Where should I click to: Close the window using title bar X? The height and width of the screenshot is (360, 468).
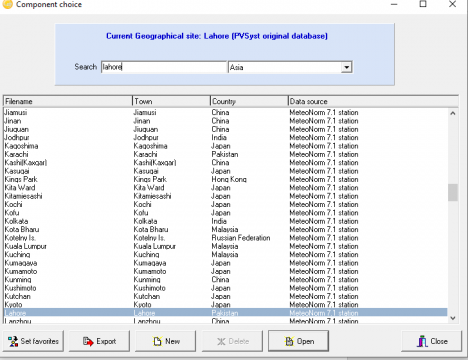[x=452, y=4]
